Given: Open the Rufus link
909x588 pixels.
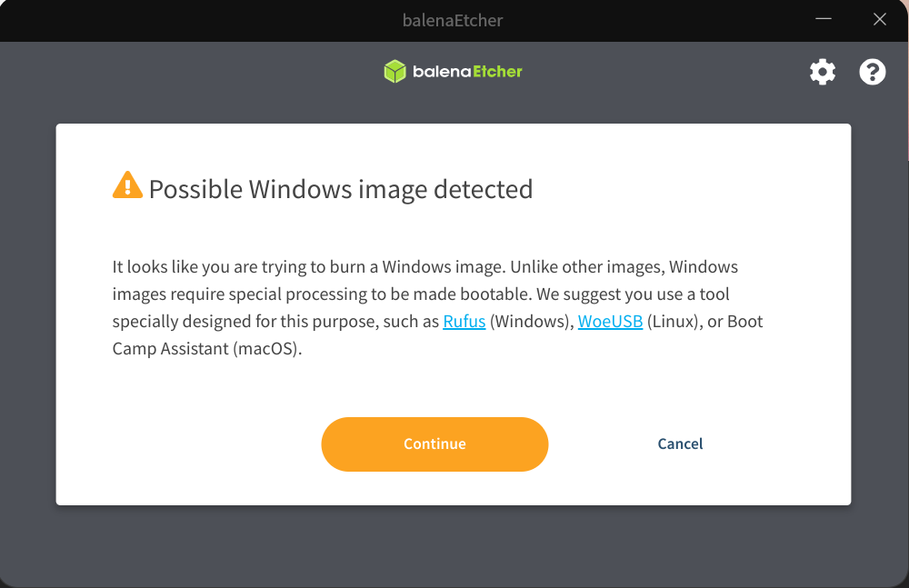Looking at the screenshot, I should (x=464, y=321).
